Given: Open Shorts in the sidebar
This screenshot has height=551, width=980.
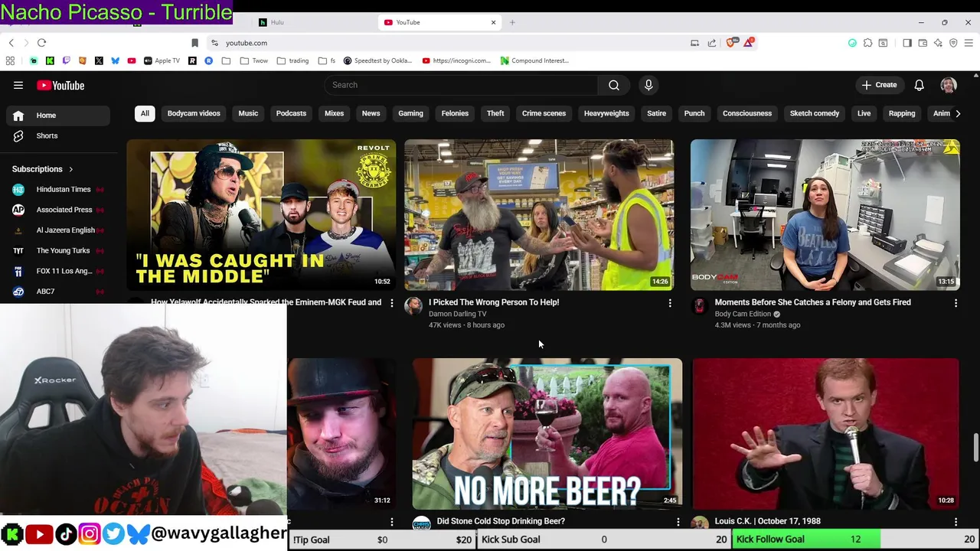Looking at the screenshot, I should pyautogui.click(x=57, y=135).
